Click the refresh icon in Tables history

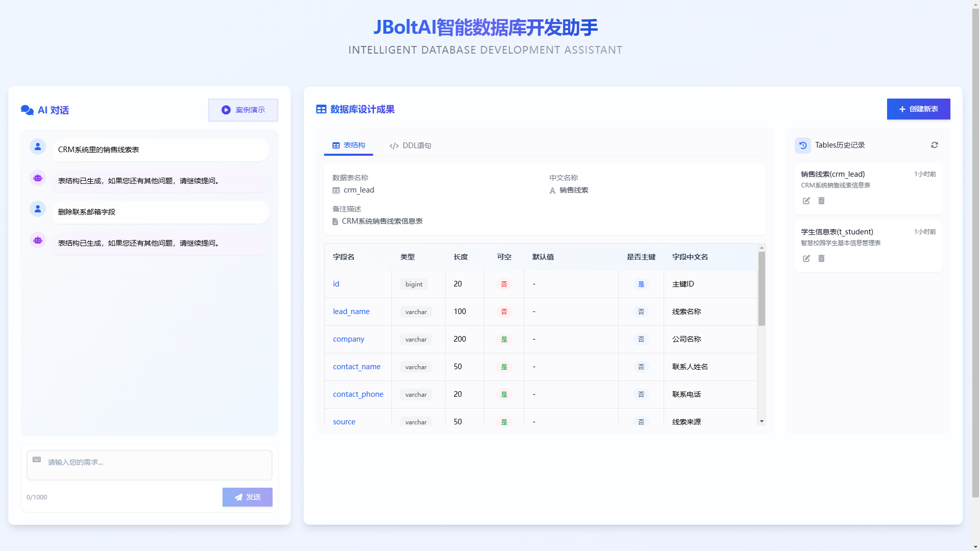point(934,145)
